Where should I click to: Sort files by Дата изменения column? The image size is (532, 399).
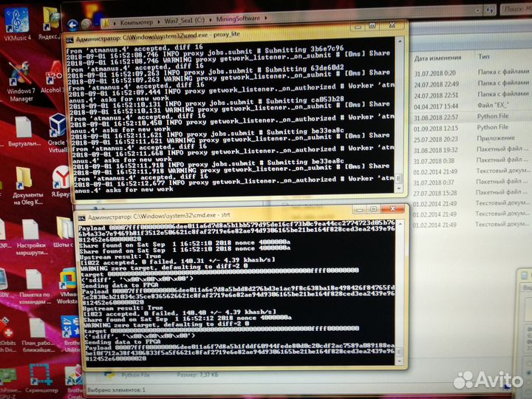(x=440, y=57)
